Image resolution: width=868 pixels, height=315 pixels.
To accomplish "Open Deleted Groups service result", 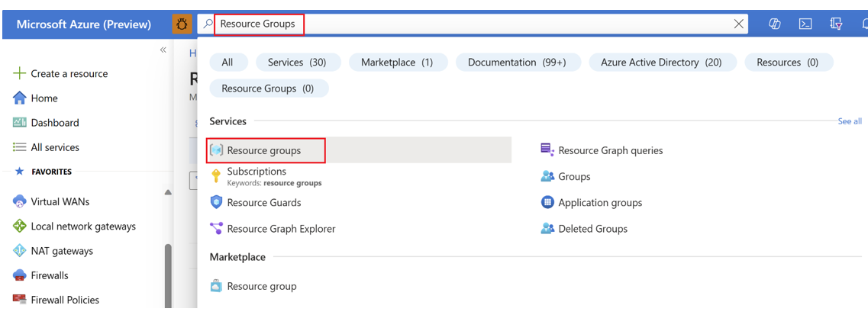I will point(592,229).
